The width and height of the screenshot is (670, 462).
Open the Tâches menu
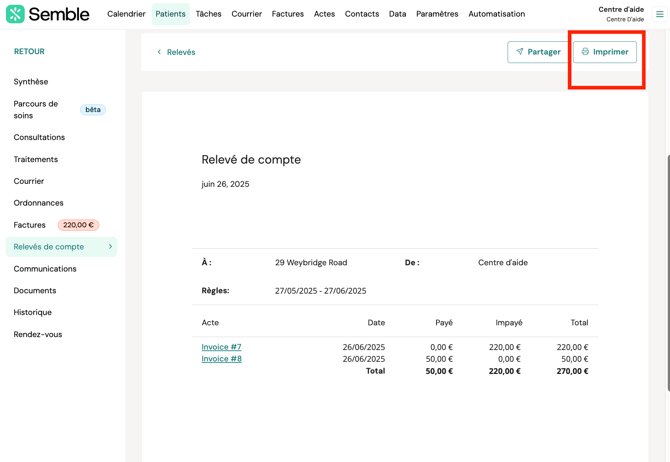click(x=208, y=14)
